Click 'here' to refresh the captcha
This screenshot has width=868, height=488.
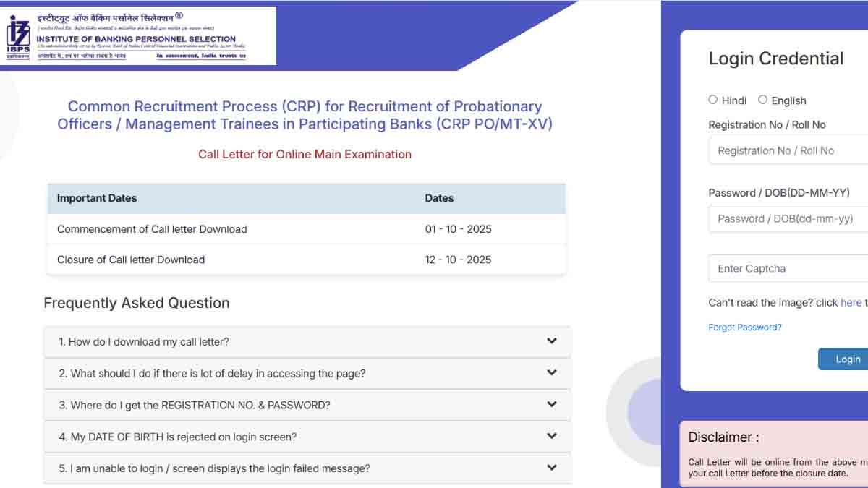[x=851, y=302]
